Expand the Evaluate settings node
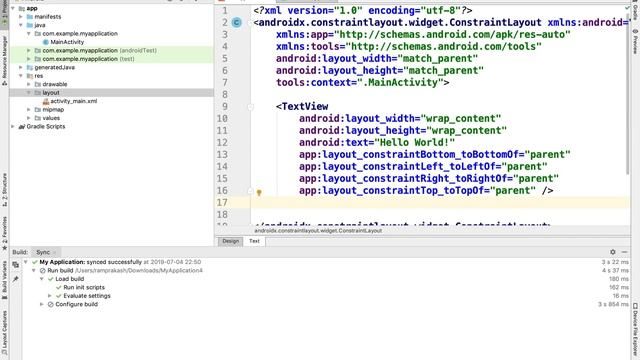Viewport: 640px width, 360px height. 49,296
